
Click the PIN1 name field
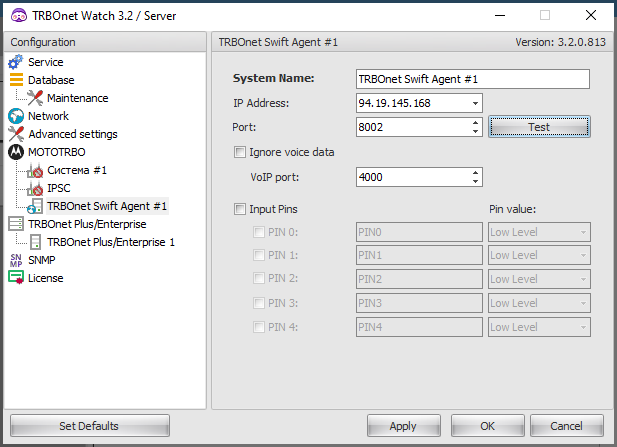(x=419, y=255)
